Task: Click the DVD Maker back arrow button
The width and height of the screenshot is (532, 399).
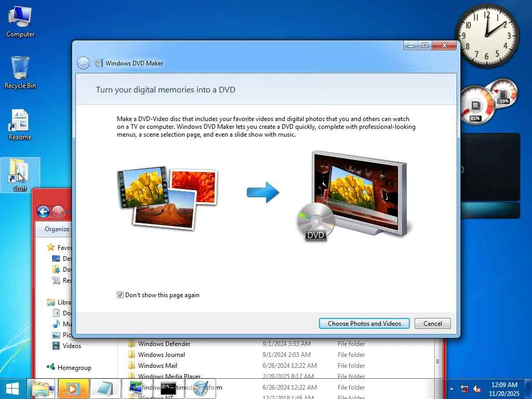Action: (x=83, y=63)
